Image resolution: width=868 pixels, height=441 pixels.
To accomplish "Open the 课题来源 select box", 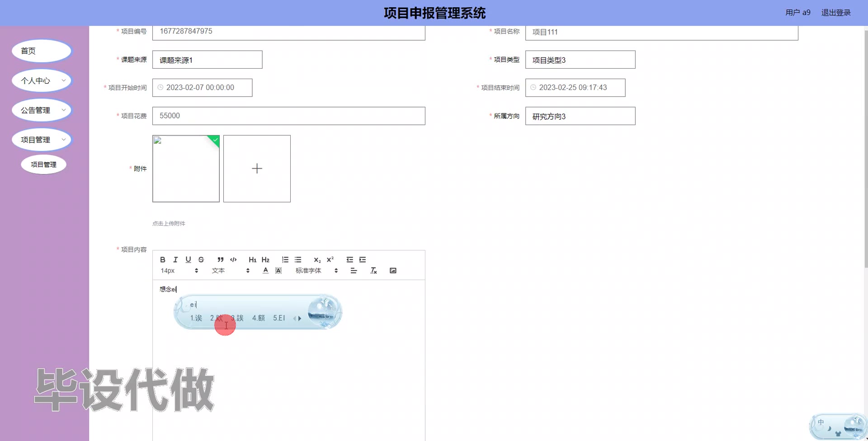I will 207,60.
